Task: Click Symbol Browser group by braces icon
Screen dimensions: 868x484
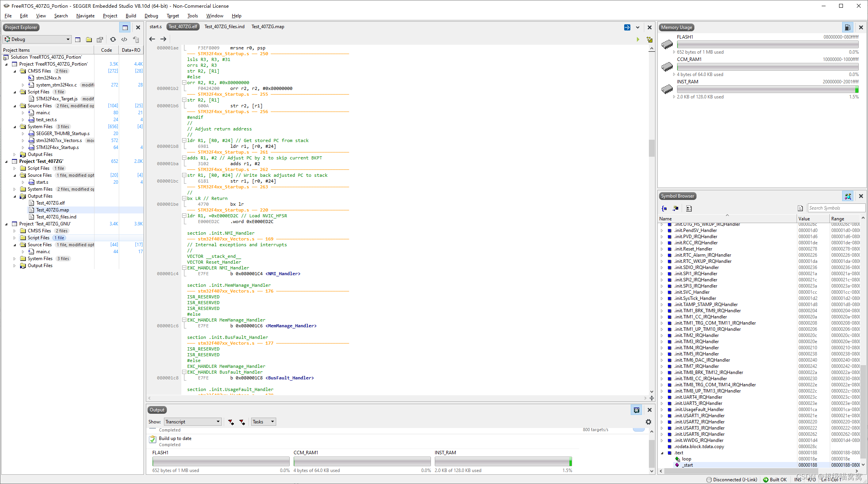Action: point(664,208)
